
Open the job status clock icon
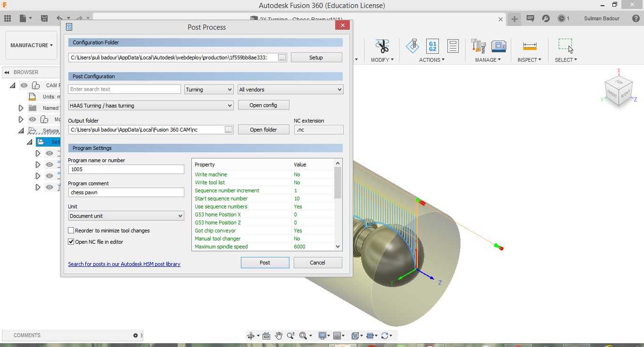561,18
